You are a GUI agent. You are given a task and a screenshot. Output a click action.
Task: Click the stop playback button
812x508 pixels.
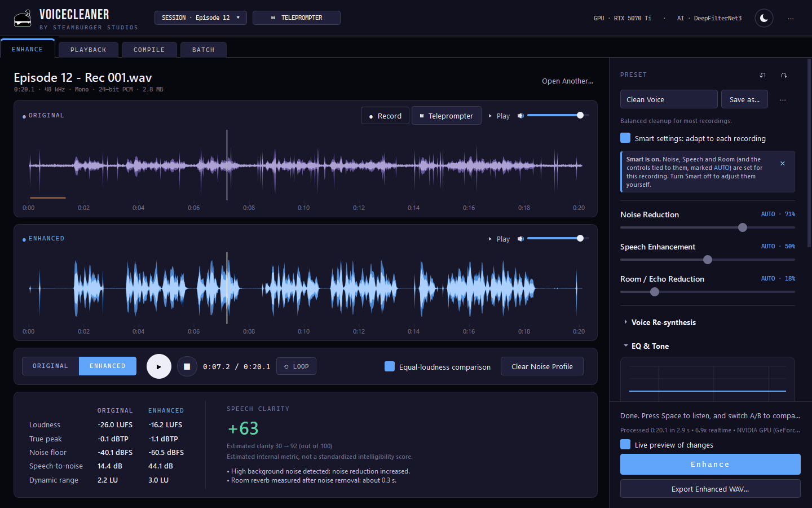tap(187, 366)
